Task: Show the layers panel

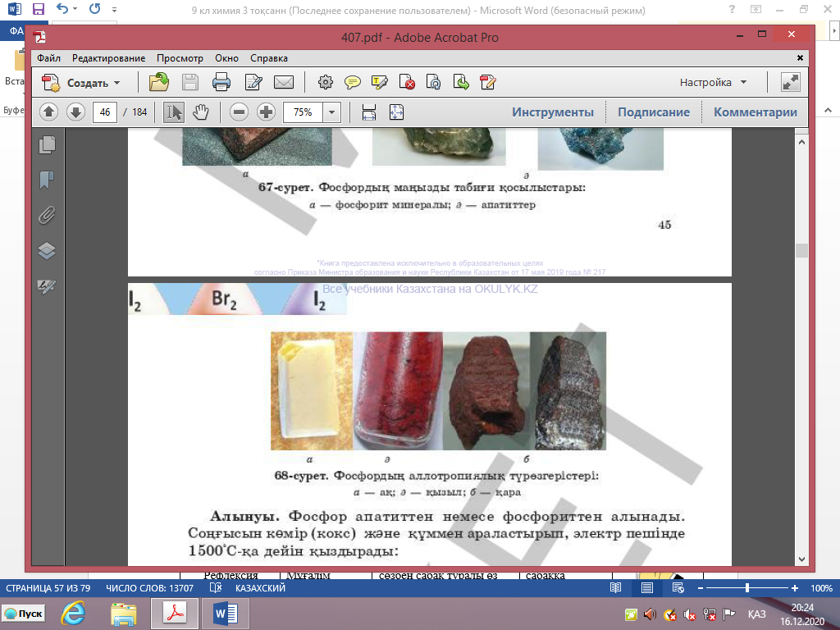Action: 47,251
